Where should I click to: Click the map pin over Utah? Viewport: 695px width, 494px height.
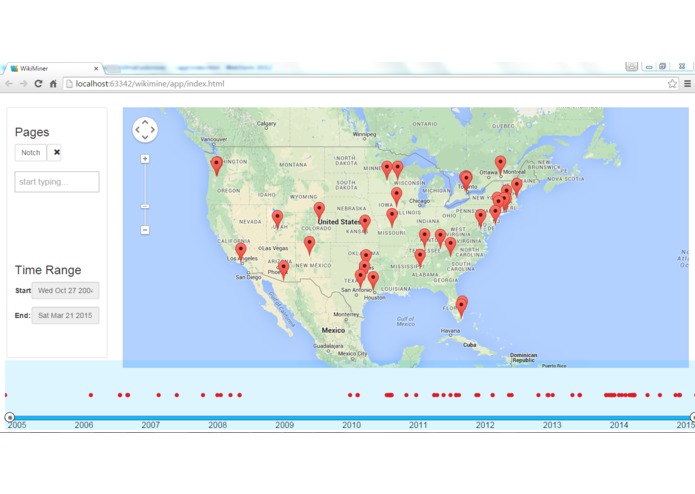(277, 220)
